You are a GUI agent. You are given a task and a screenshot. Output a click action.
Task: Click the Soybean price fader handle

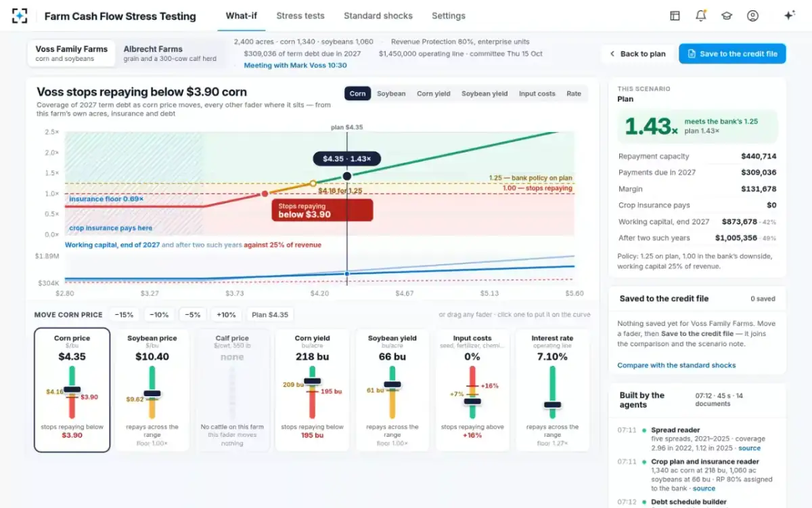coord(152,393)
